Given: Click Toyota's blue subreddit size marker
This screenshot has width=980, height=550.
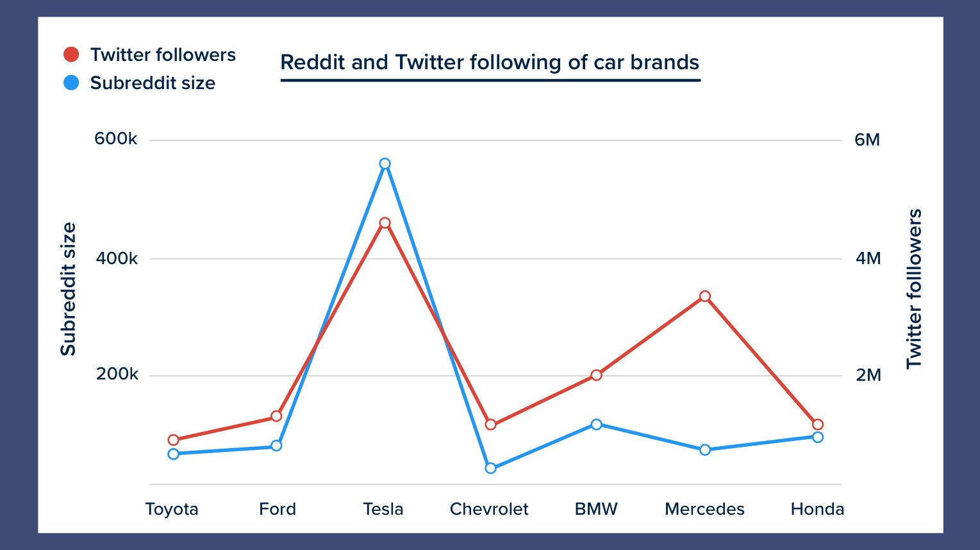Looking at the screenshot, I should coord(173,454).
